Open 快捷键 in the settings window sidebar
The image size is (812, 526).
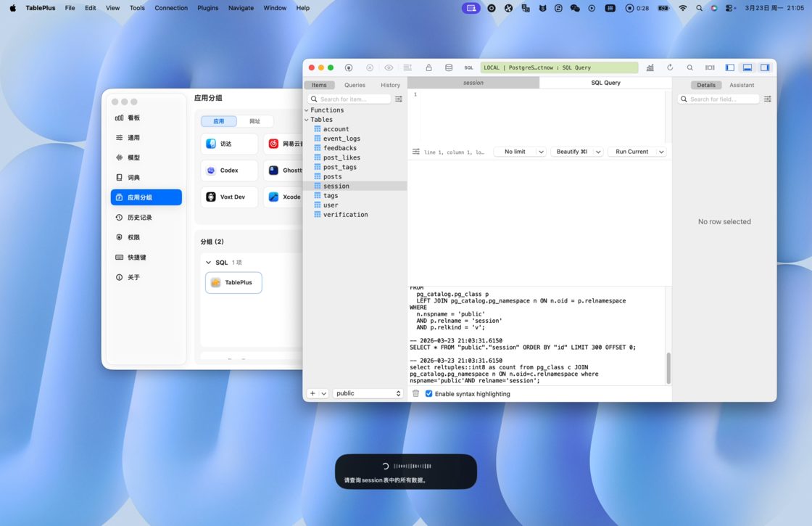coord(146,258)
